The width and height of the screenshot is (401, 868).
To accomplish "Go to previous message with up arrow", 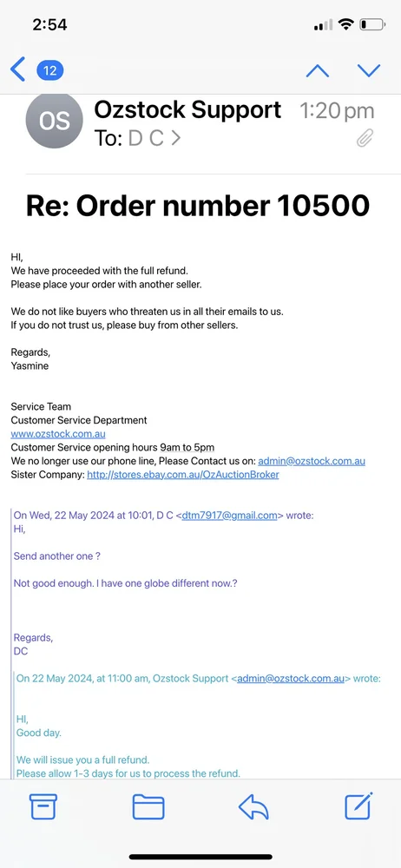I will pos(318,70).
